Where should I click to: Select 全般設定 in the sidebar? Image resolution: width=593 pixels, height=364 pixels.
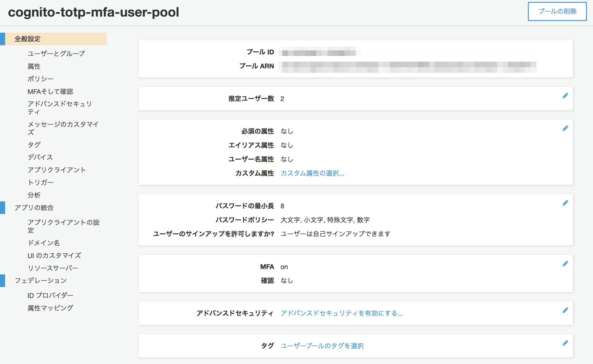28,38
